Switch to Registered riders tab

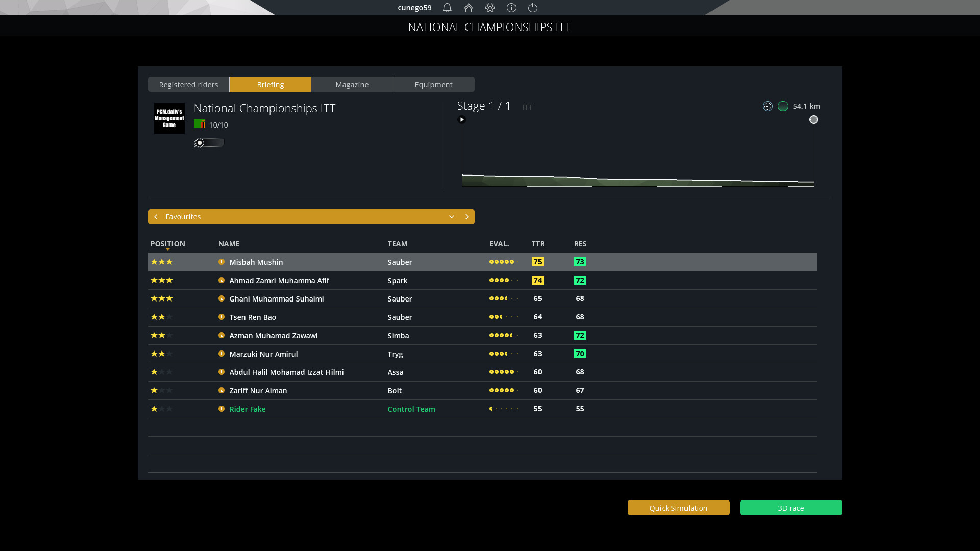click(x=188, y=84)
